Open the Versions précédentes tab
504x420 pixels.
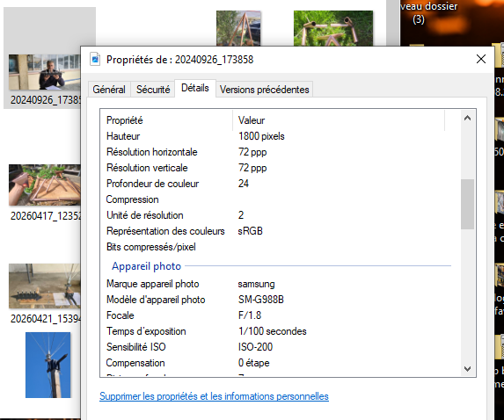(x=264, y=90)
